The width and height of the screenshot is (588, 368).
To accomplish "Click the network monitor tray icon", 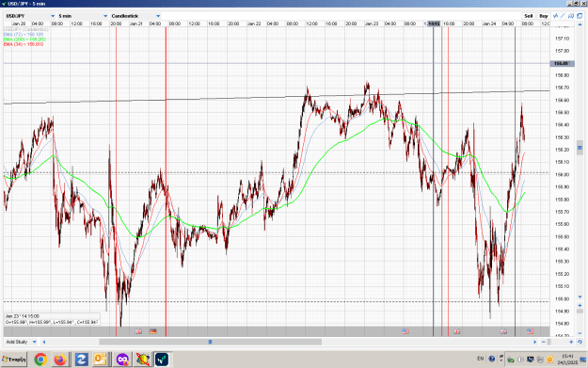I will coord(531,360).
